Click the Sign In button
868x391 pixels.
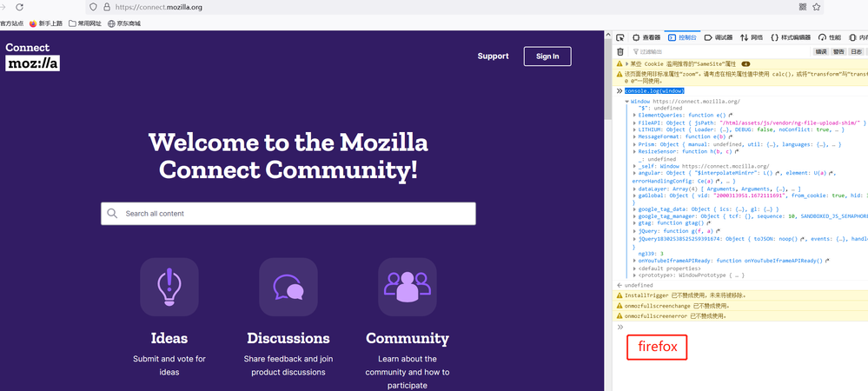pyautogui.click(x=547, y=56)
